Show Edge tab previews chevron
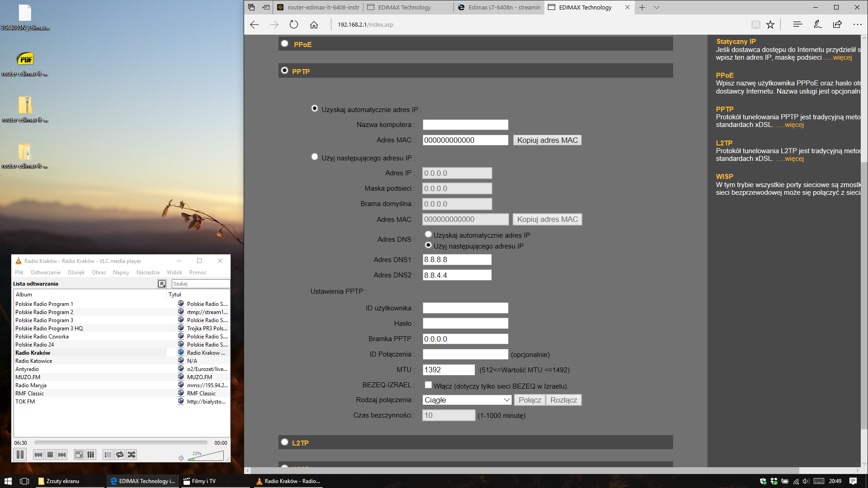The height and width of the screenshot is (488, 868). [656, 7]
